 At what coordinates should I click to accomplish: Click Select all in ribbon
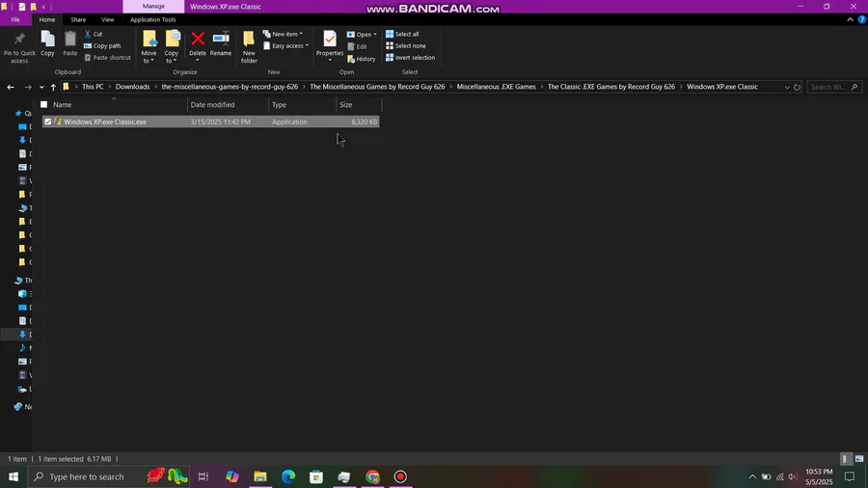point(402,34)
